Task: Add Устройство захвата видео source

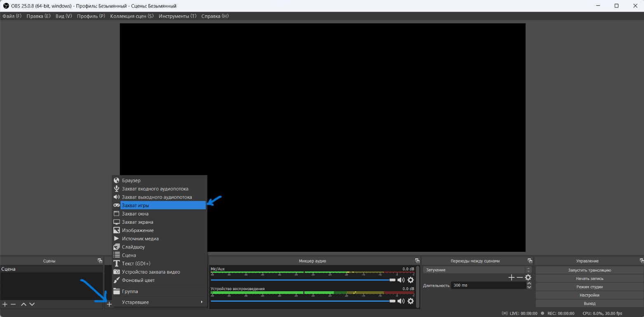Action: pos(159,272)
